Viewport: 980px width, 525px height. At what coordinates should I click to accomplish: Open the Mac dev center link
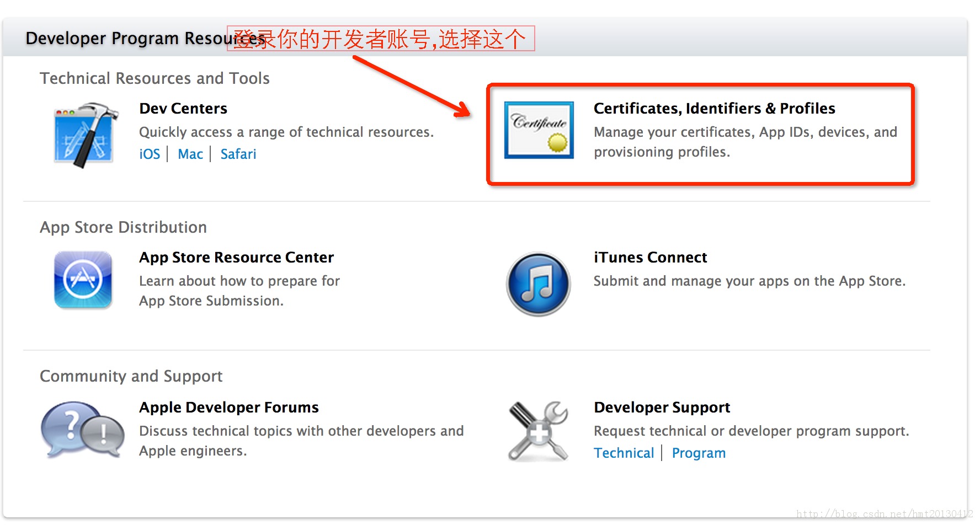coord(190,154)
